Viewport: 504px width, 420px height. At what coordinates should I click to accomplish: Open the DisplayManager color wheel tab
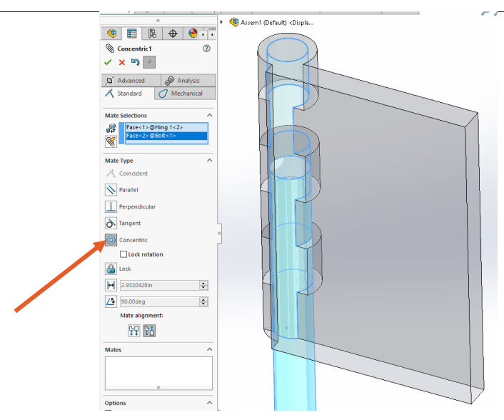[x=192, y=33]
